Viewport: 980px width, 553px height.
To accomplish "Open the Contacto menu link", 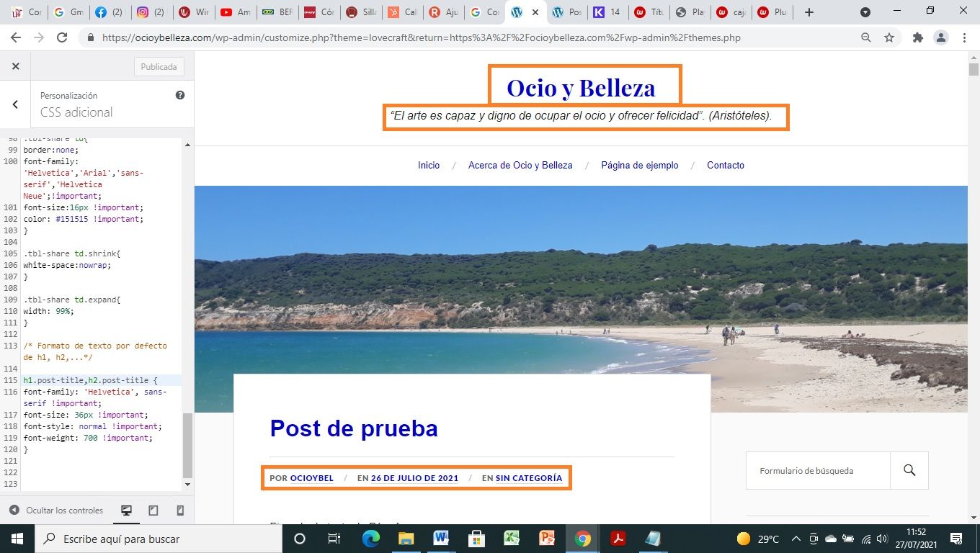I will point(726,166).
